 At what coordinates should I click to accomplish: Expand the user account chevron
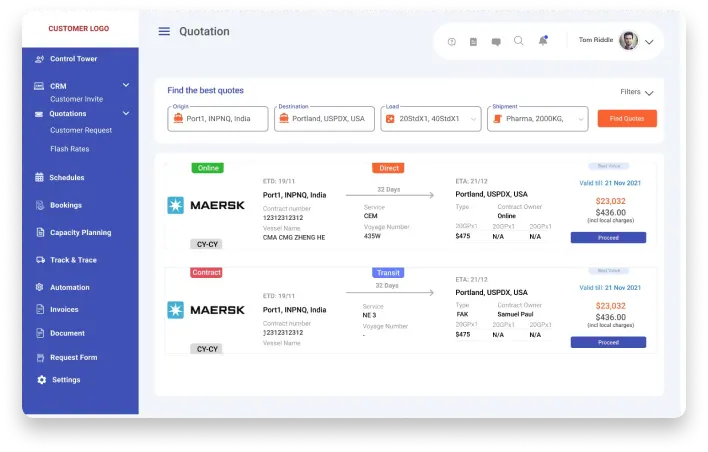(649, 42)
